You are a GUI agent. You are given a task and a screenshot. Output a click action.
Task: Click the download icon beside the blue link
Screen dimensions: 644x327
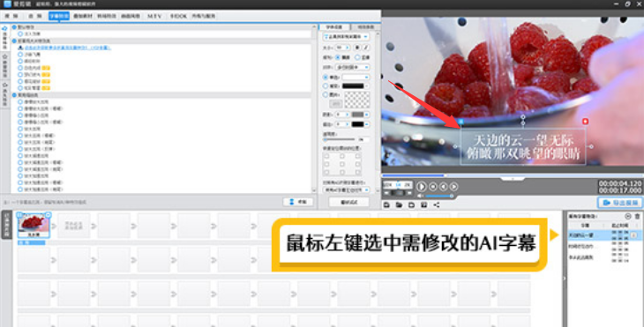(20, 48)
